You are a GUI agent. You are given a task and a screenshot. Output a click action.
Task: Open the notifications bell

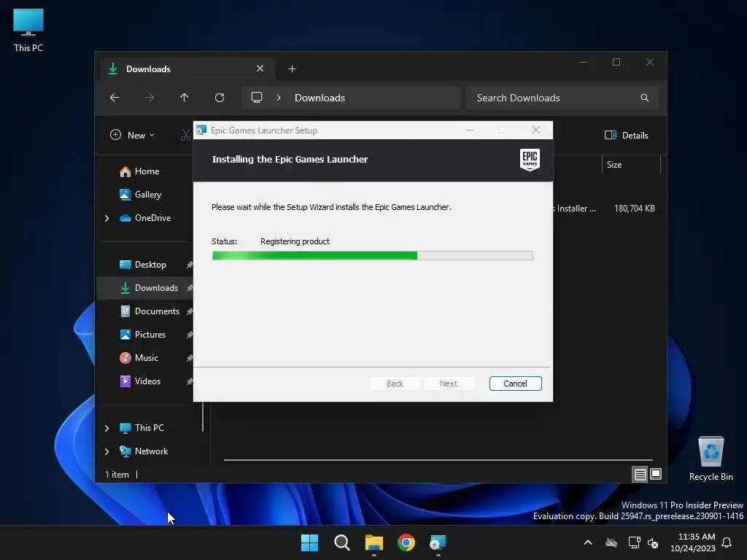pyautogui.click(x=727, y=542)
